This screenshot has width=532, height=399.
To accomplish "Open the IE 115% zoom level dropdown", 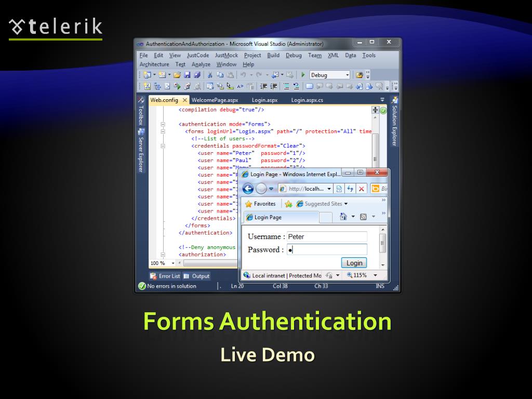I will point(376,275).
